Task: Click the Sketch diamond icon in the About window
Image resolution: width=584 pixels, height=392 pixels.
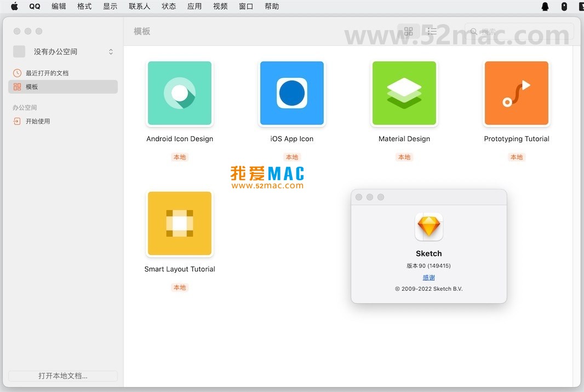Action: [428, 227]
